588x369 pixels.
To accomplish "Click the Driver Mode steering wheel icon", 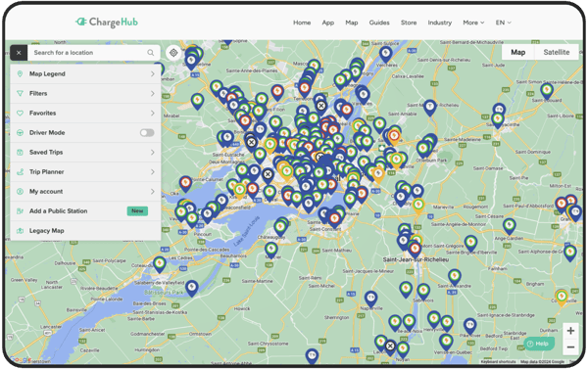I will [21, 132].
